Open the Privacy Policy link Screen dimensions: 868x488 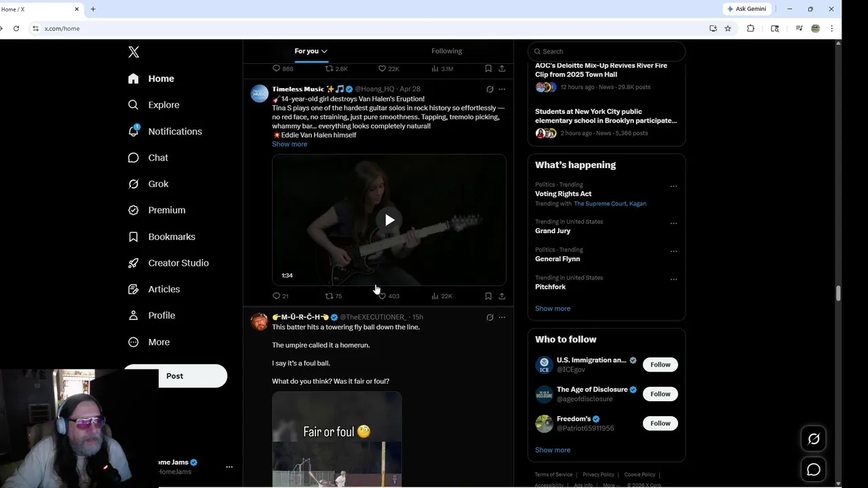(x=598, y=474)
